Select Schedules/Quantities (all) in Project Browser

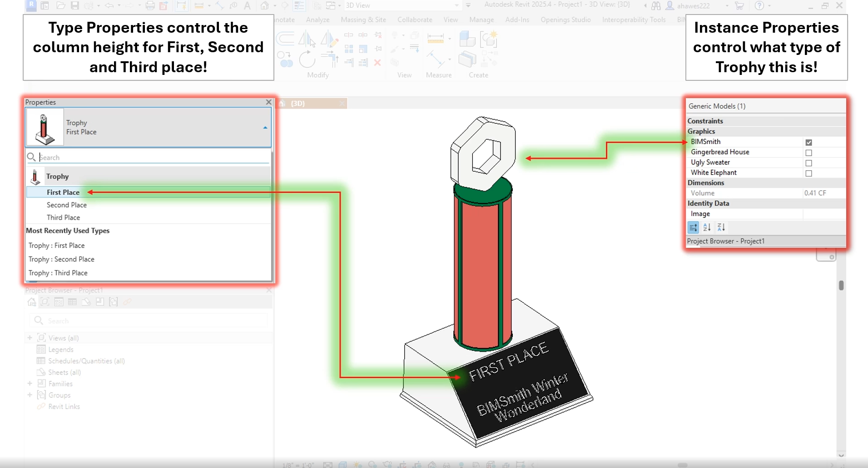point(86,361)
